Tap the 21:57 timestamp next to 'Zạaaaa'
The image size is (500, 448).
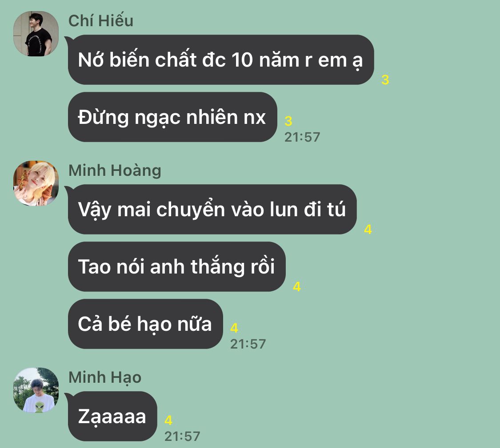182,436
